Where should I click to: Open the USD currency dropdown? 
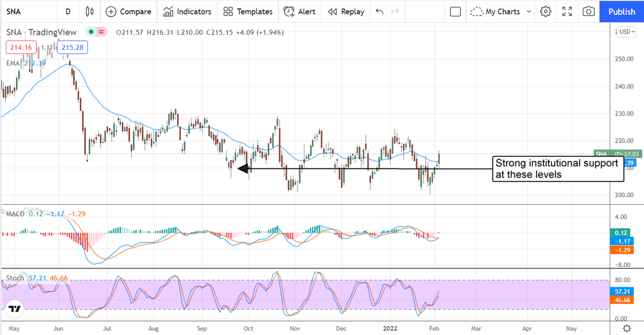(x=627, y=32)
